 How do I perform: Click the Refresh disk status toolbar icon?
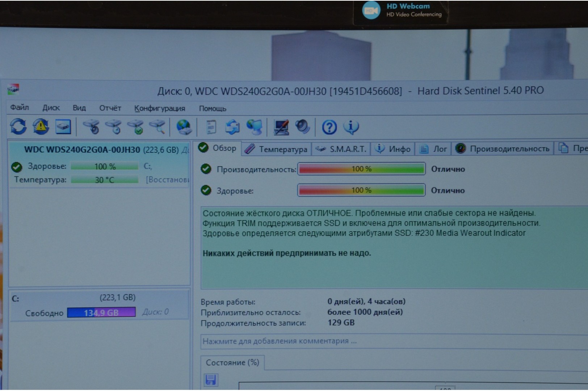coord(18,127)
